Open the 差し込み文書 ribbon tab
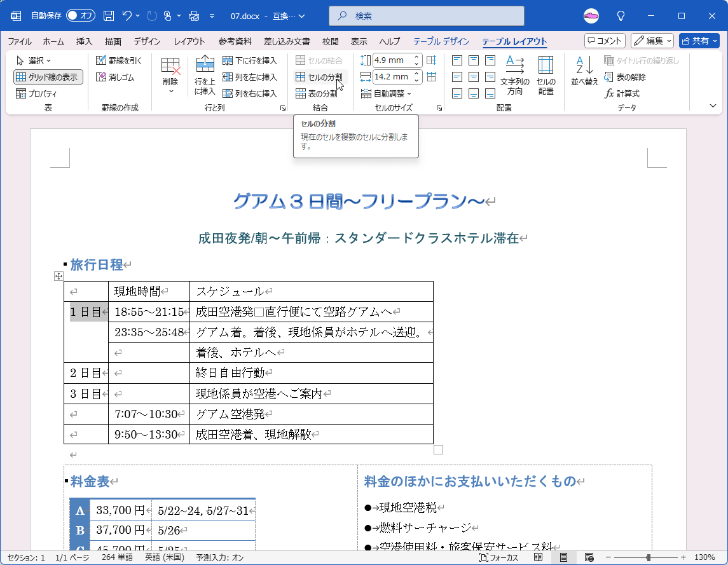728x565 pixels. point(287,41)
